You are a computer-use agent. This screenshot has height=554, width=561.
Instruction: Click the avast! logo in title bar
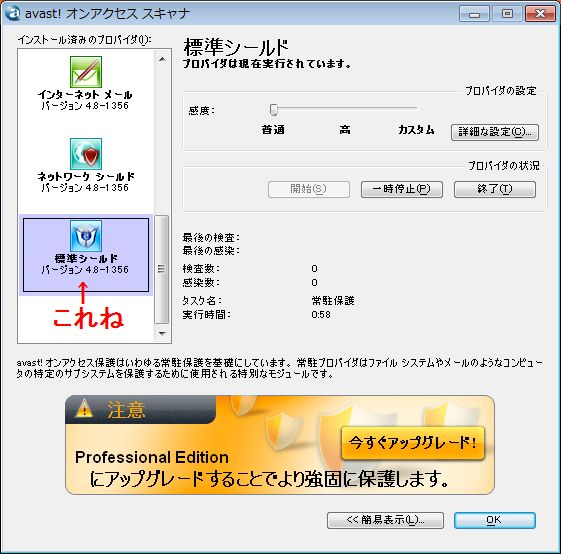pyautogui.click(x=13, y=14)
